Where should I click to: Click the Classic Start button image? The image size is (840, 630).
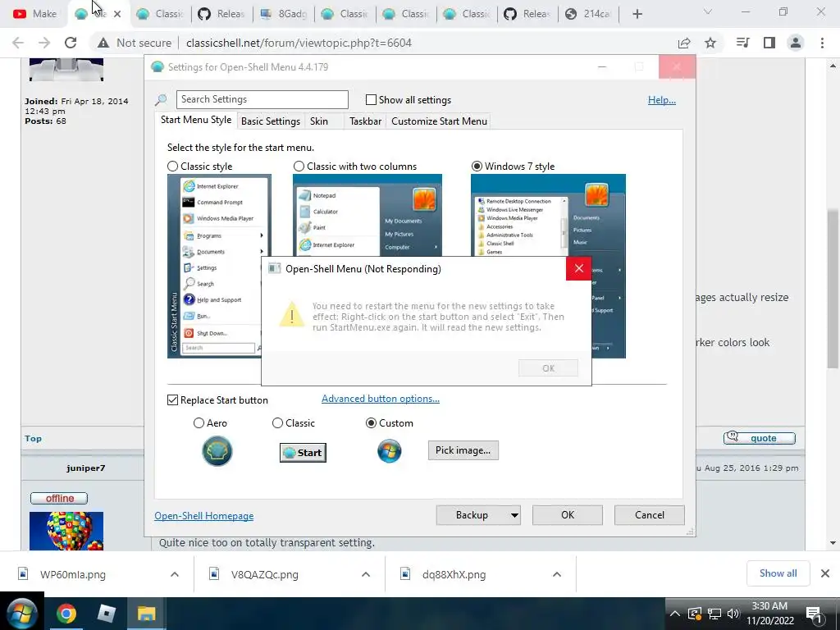303,453
